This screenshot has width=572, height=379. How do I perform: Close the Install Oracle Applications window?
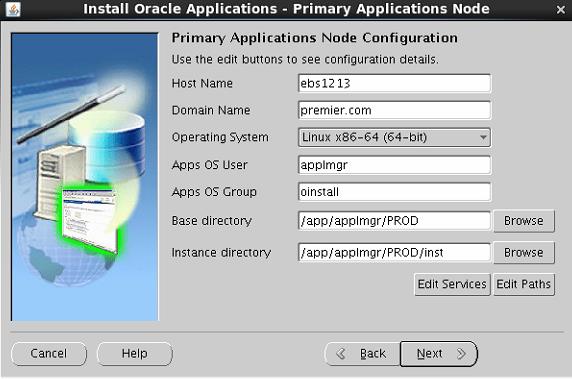point(561,9)
